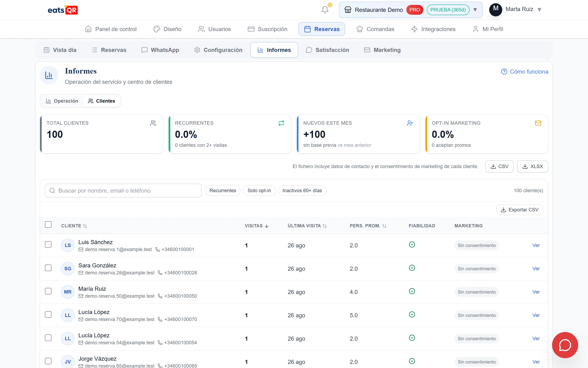
Task: Open the Suscripción menu
Action: 267,29
